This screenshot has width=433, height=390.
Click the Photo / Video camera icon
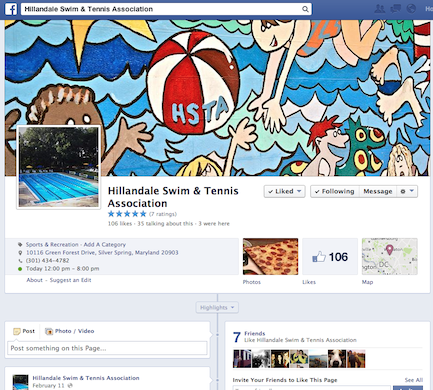[49, 331]
